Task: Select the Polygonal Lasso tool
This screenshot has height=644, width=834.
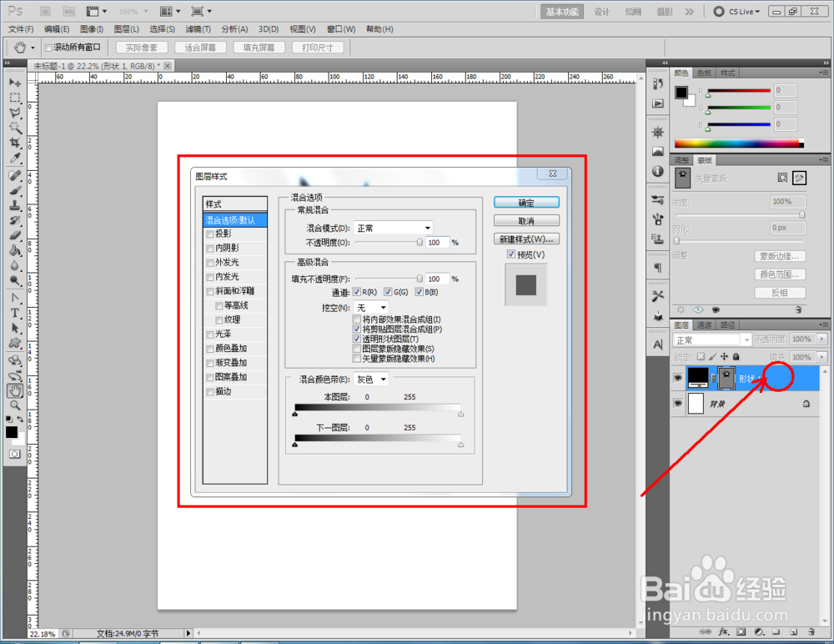Action: (x=15, y=113)
